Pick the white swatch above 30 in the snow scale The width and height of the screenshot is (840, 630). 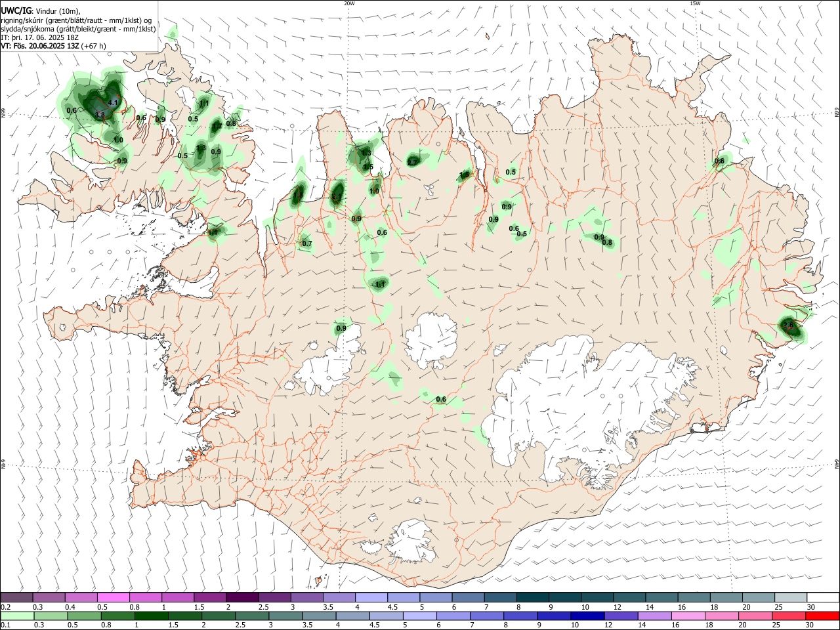click(x=823, y=597)
